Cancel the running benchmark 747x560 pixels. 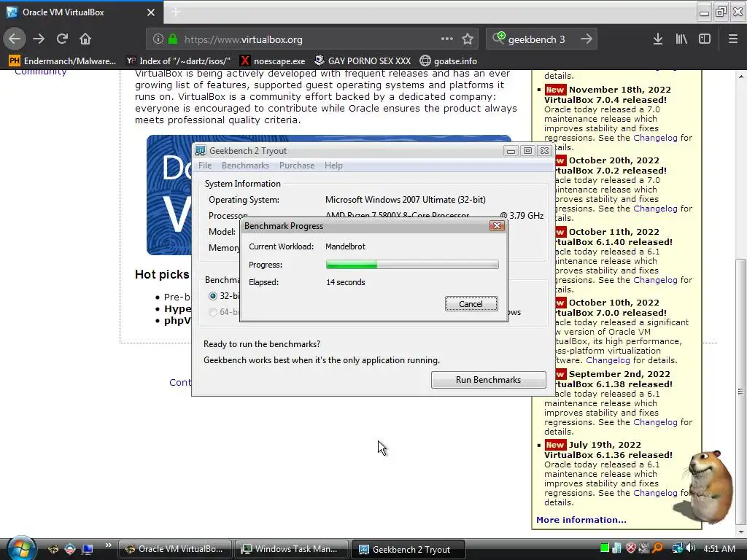(471, 304)
